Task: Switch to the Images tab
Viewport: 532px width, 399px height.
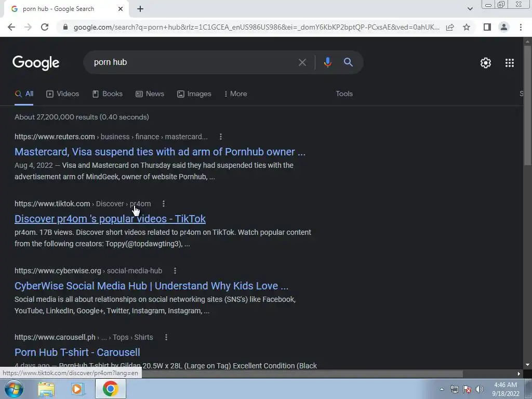Action: click(194, 94)
